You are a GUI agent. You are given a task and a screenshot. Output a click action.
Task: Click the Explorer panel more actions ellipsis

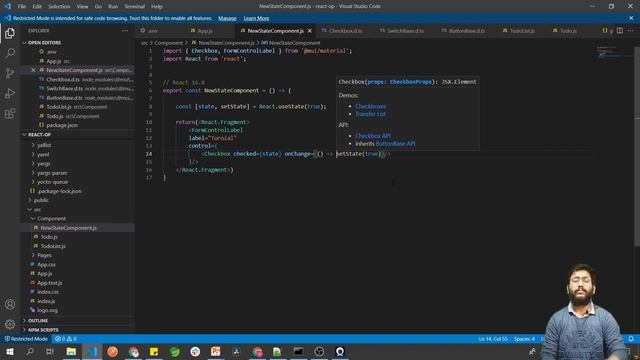click(125, 31)
